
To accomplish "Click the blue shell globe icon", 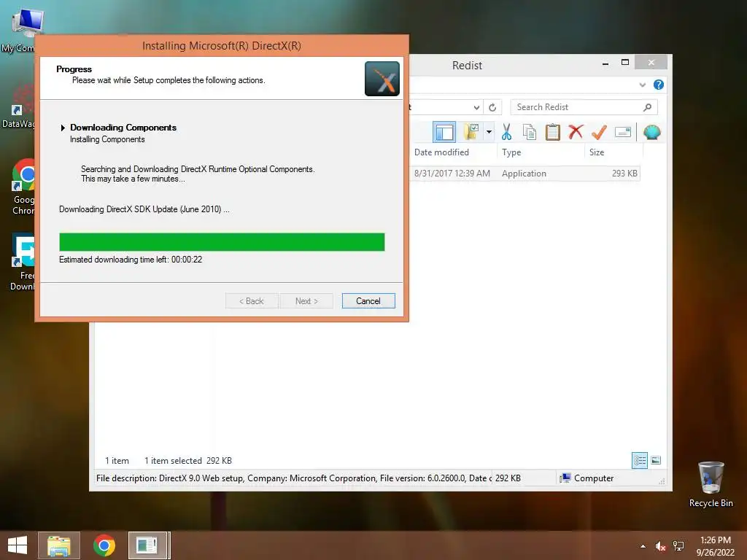I will [651, 132].
